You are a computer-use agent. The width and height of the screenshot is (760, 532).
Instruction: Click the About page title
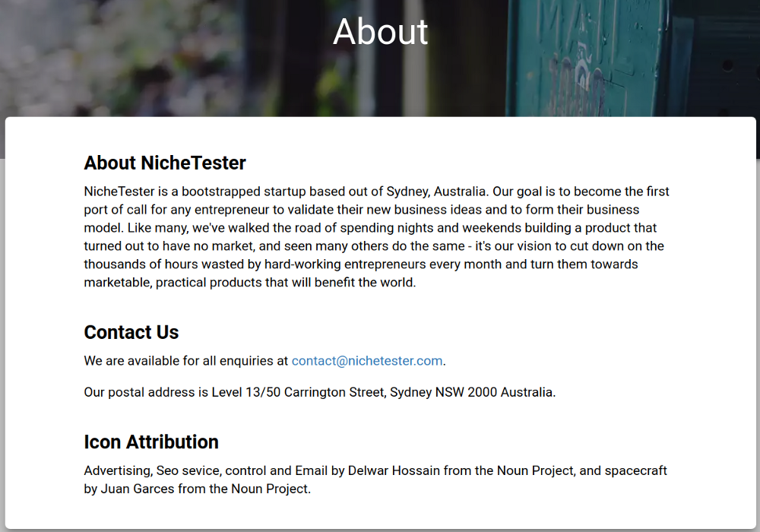coord(381,31)
